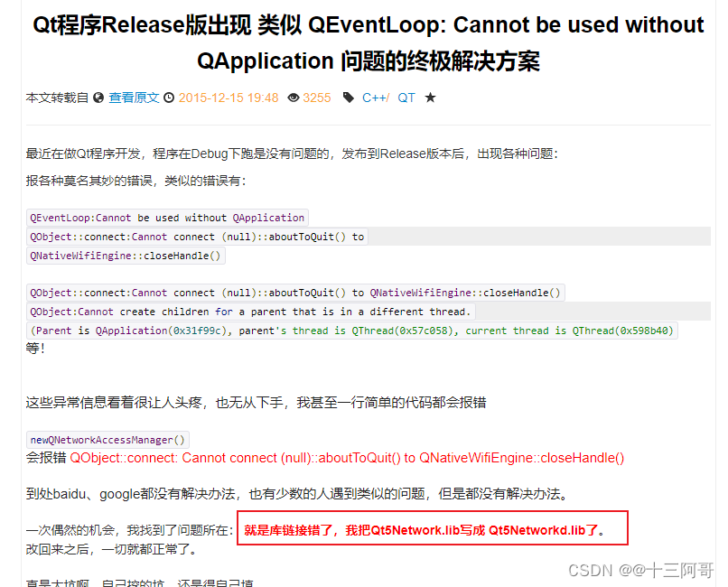Click the globe icon before 查看原文
Image resolution: width=728 pixels, height=587 pixels.
click(98, 98)
